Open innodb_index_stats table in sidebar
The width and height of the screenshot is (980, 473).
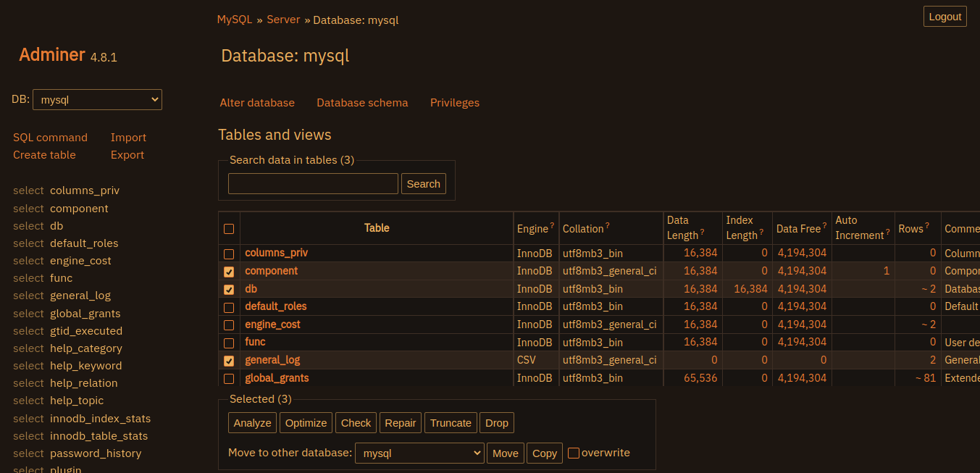coord(101,419)
